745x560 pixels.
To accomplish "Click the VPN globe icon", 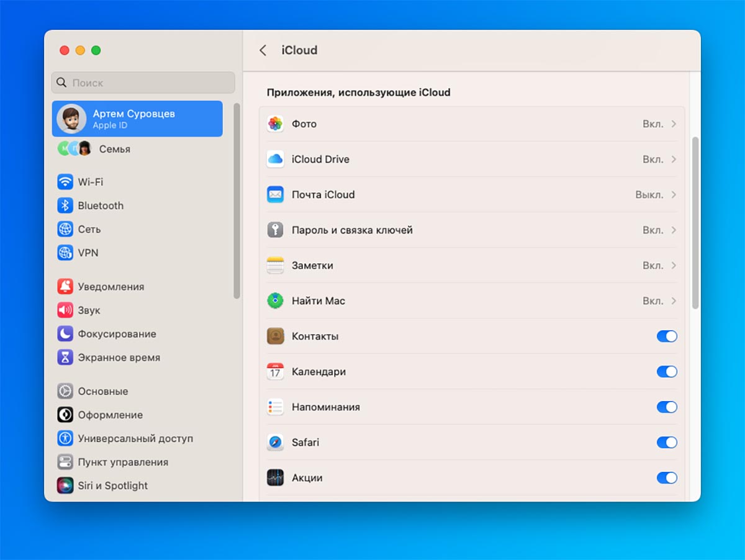I will click(65, 253).
